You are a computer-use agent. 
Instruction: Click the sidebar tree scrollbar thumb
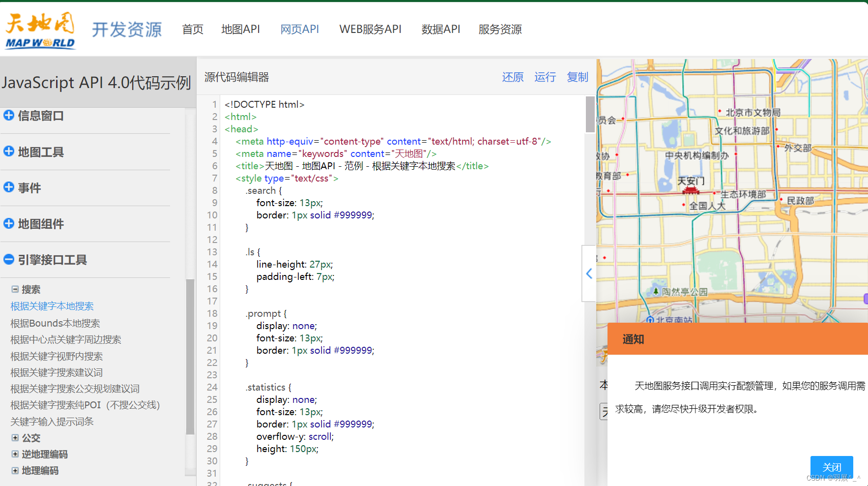[x=190, y=357]
